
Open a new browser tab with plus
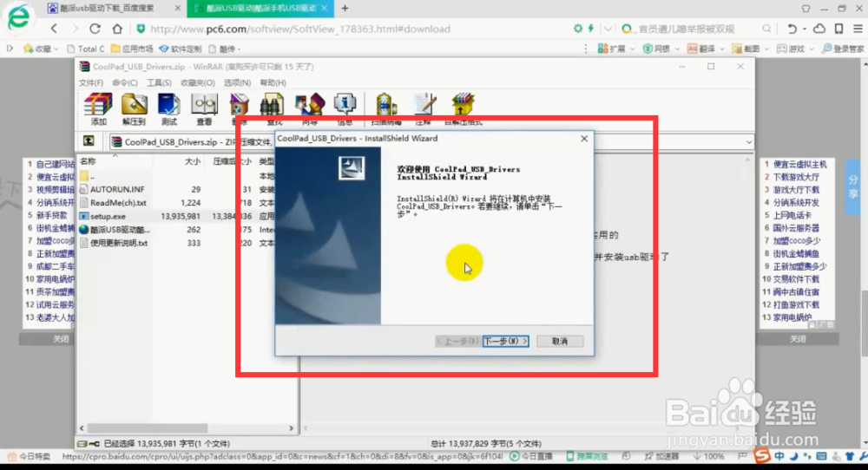[x=345, y=9]
